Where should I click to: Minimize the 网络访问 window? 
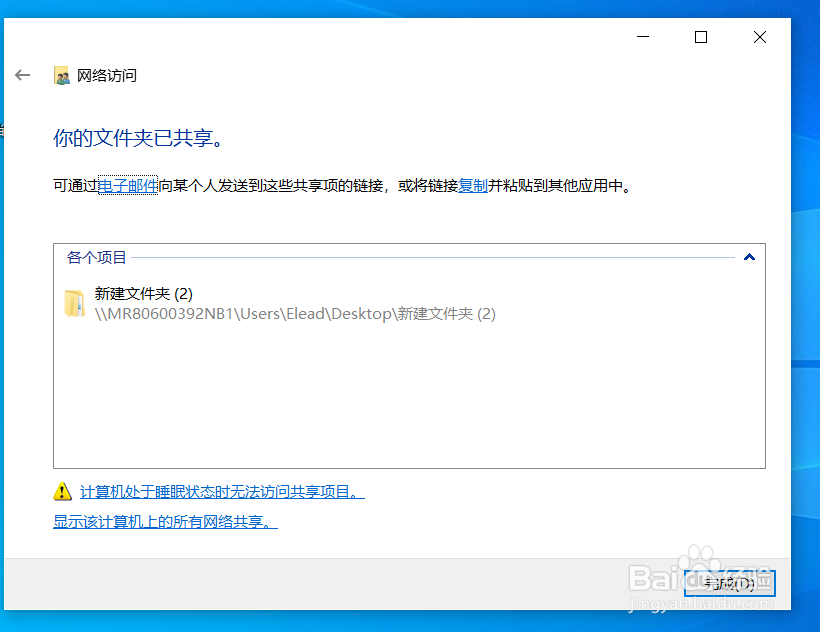coord(642,37)
